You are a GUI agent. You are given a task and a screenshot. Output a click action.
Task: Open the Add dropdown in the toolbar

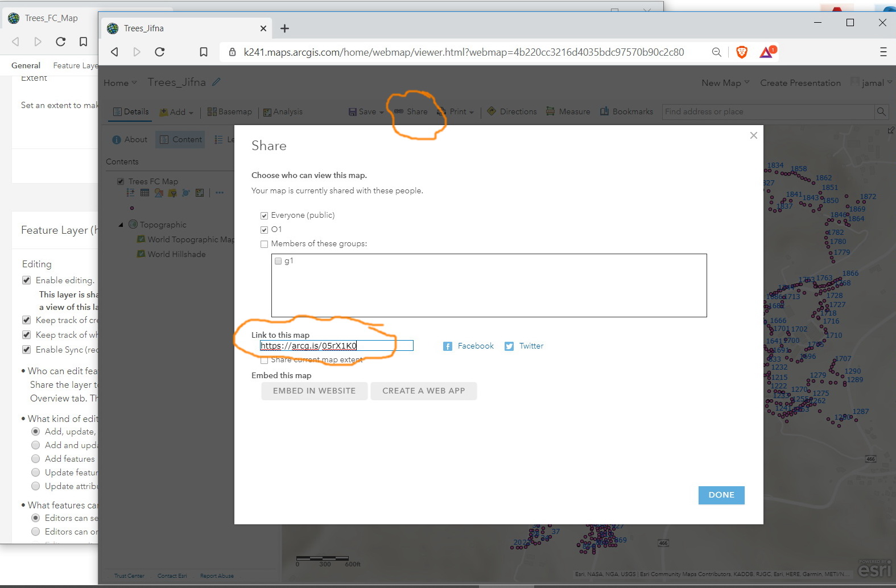pyautogui.click(x=176, y=112)
